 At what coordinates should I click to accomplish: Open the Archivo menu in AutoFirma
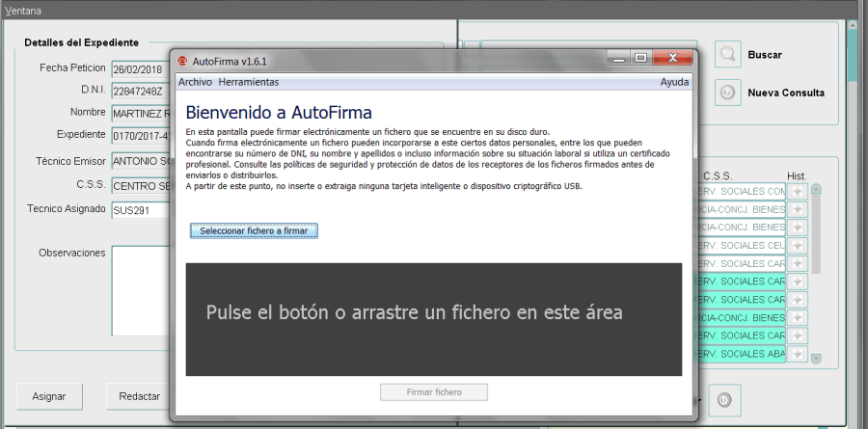[195, 83]
